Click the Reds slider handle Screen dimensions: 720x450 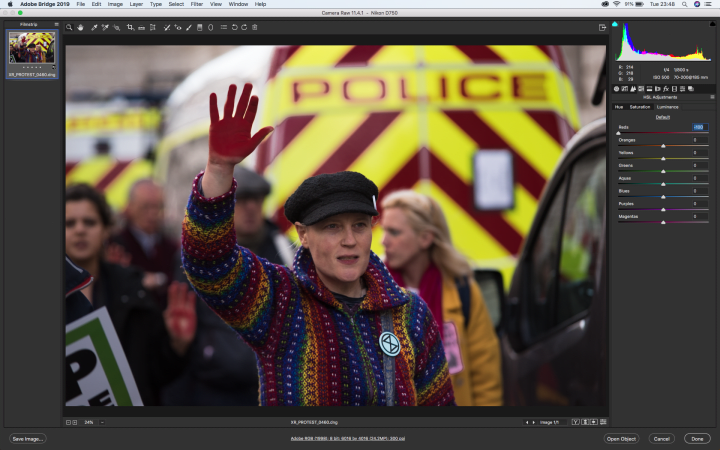click(618, 133)
